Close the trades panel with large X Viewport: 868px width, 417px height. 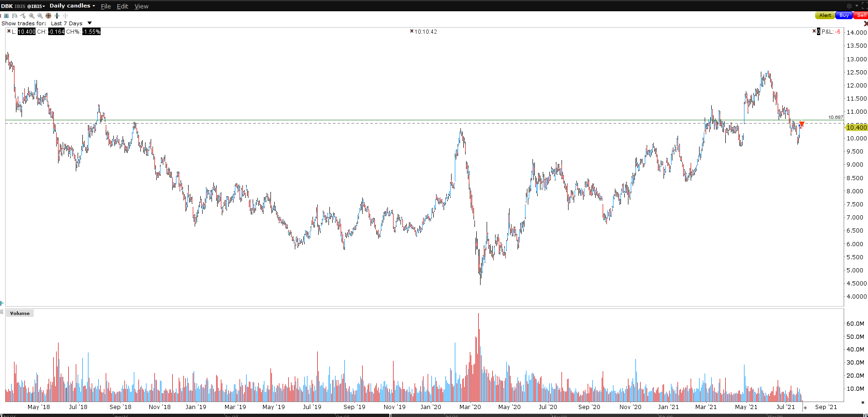[x=866, y=23]
